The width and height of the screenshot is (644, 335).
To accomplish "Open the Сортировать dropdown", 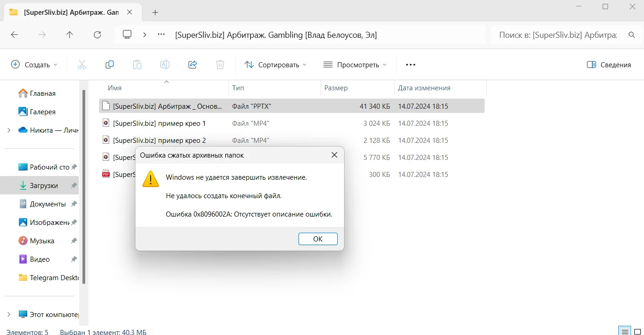I will click(x=275, y=65).
